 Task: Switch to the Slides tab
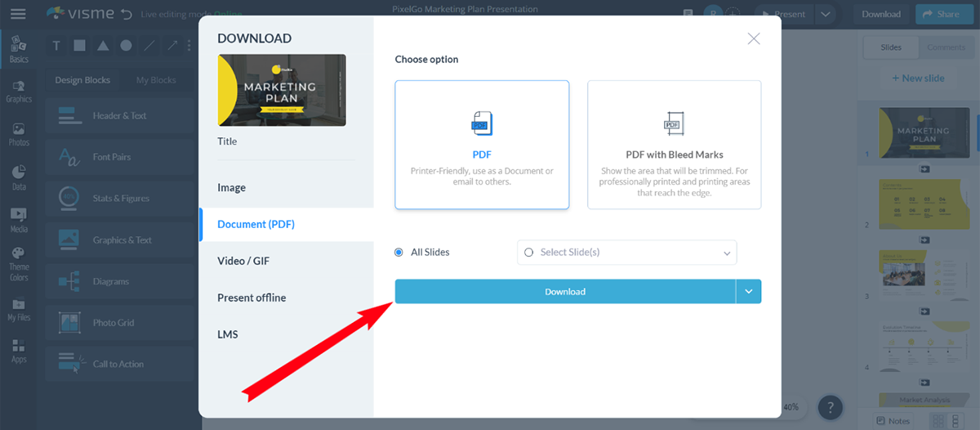click(x=891, y=47)
